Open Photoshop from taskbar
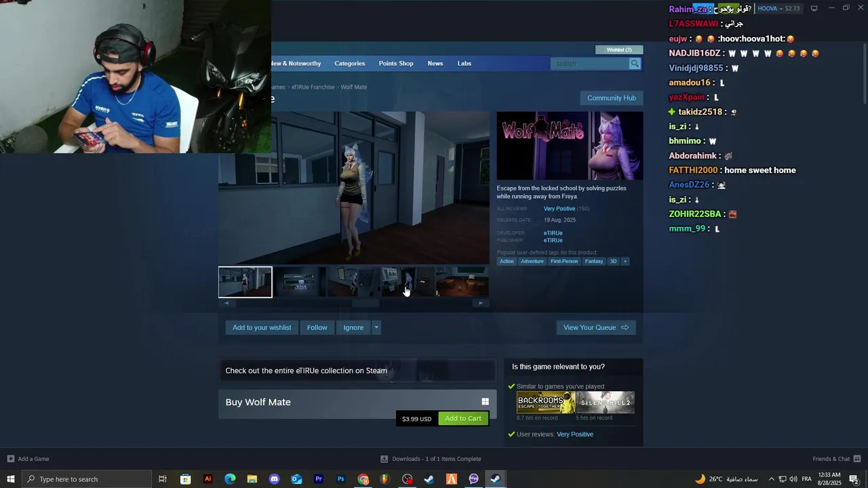Image resolution: width=868 pixels, height=488 pixels. (x=340, y=479)
